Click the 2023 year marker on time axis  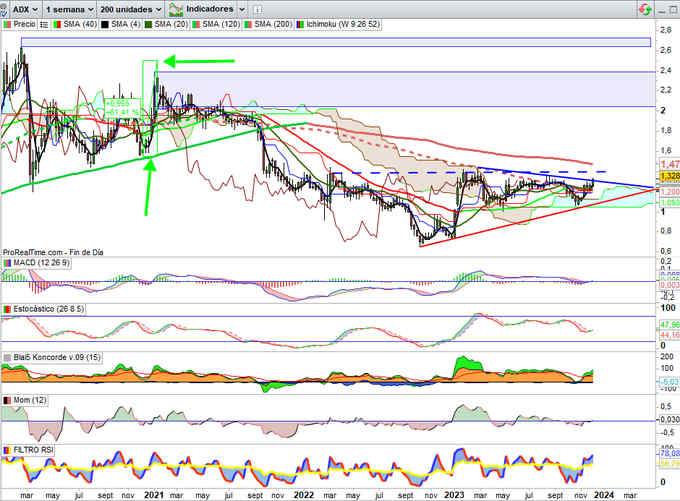pyautogui.click(x=454, y=495)
